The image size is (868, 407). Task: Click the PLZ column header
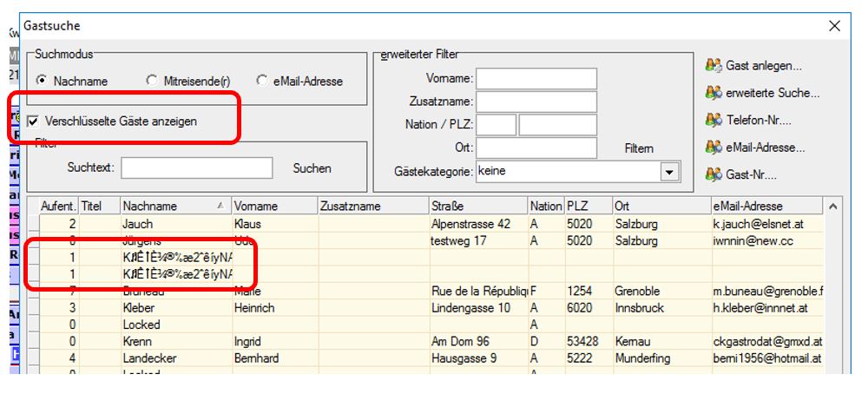click(589, 206)
